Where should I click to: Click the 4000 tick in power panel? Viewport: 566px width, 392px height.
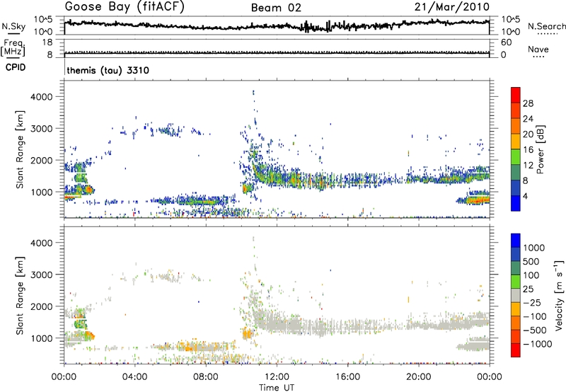41,97
